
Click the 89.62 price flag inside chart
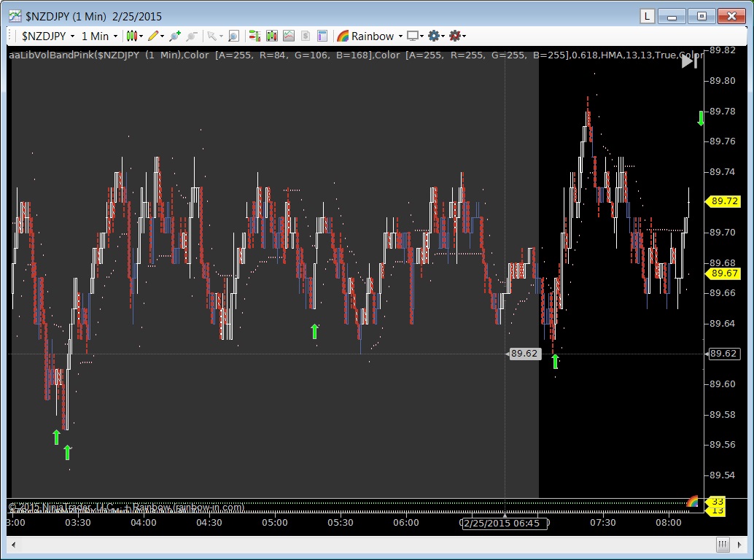click(524, 354)
